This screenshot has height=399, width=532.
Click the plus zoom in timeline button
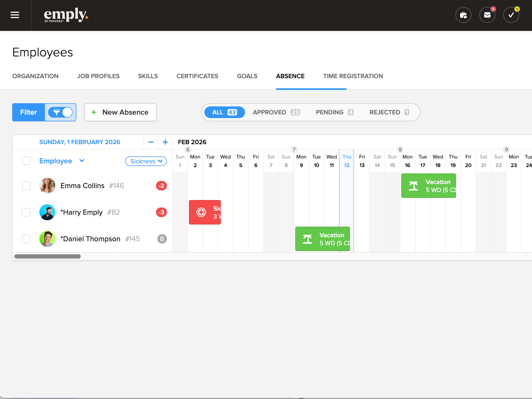pos(165,142)
